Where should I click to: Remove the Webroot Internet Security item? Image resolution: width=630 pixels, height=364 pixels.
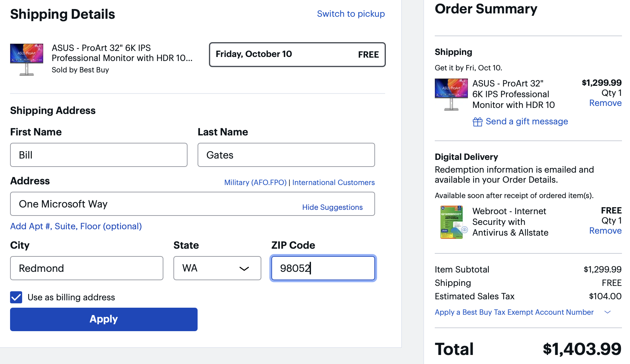click(x=605, y=231)
